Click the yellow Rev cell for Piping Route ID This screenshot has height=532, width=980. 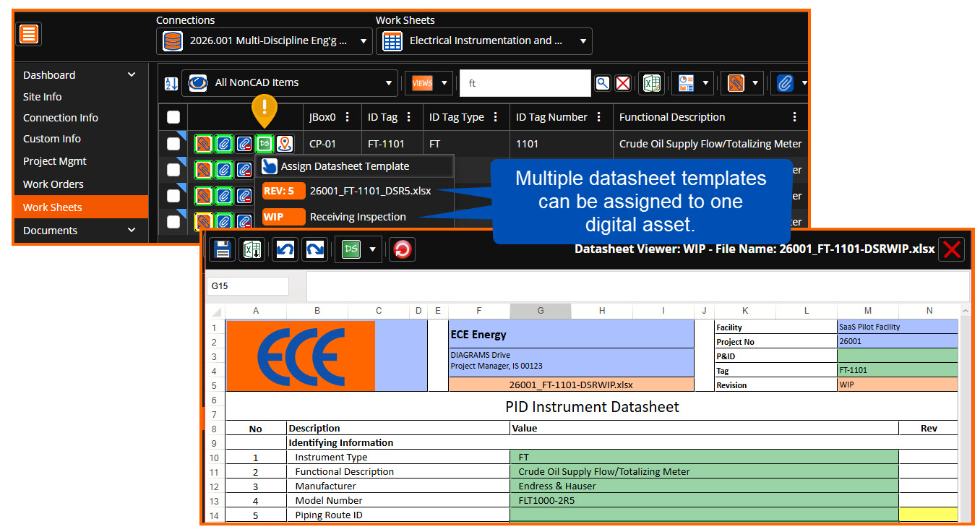tap(929, 515)
